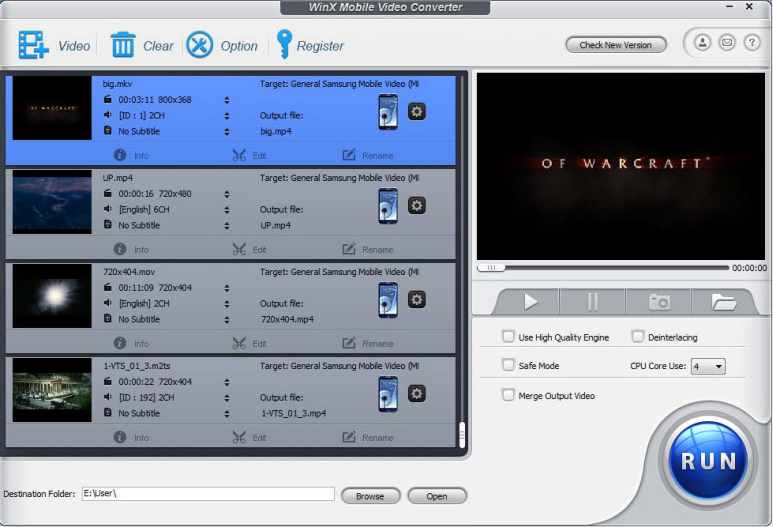The height and width of the screenshot is (527, 773).
Task: Click Samsung phone profile icon for big.mkv
Action: point(388,112)
